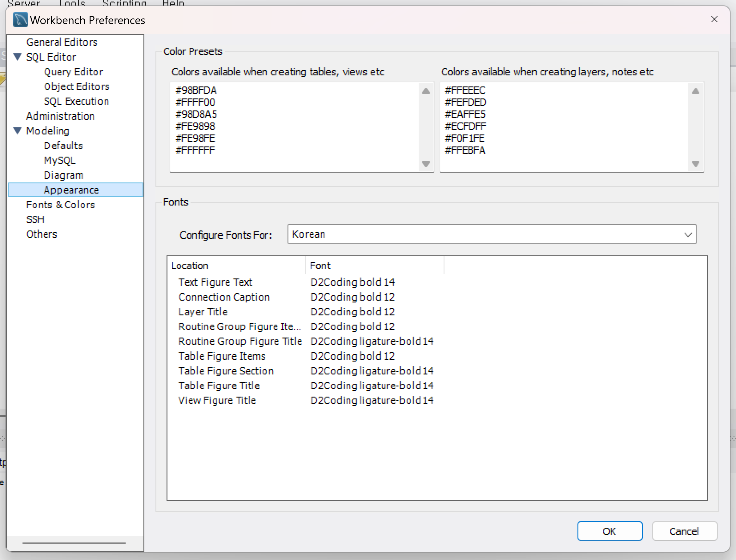Viewport: 736px width, 560px height.
Task: Open the Query Editor preferences page
Action: pos(73,72)
